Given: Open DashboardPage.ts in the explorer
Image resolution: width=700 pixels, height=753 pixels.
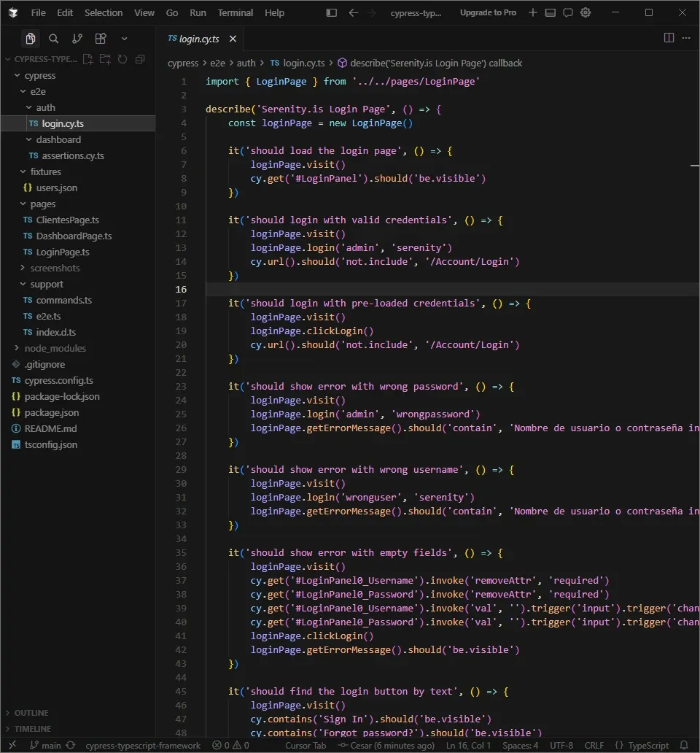Looking at the screenshot, I should (74, 236).
